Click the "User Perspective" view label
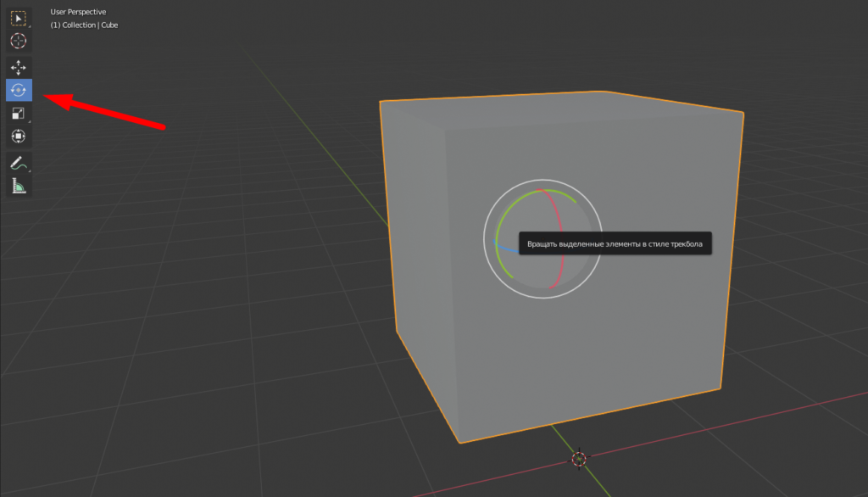 tap(78, 12)
